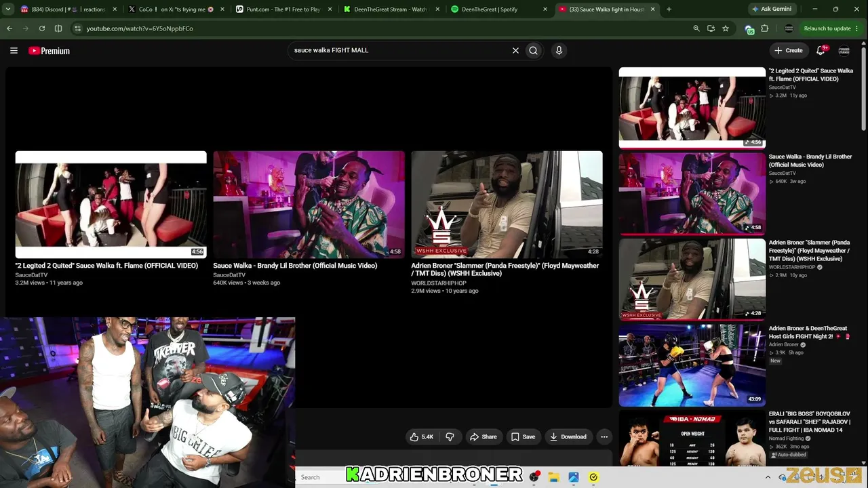
Task: Focus the YouTube search field
Action: click(x=400, y=50)
